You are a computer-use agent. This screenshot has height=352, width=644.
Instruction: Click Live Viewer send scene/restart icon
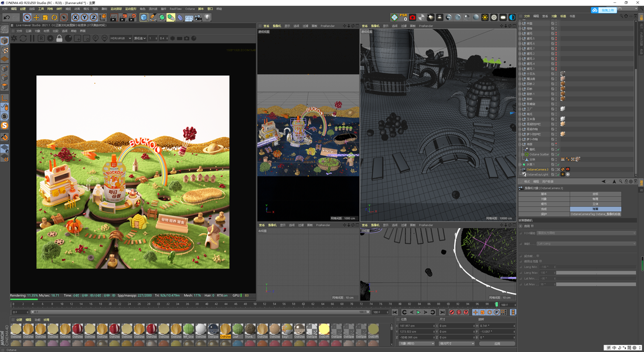(x=14, y=38)
